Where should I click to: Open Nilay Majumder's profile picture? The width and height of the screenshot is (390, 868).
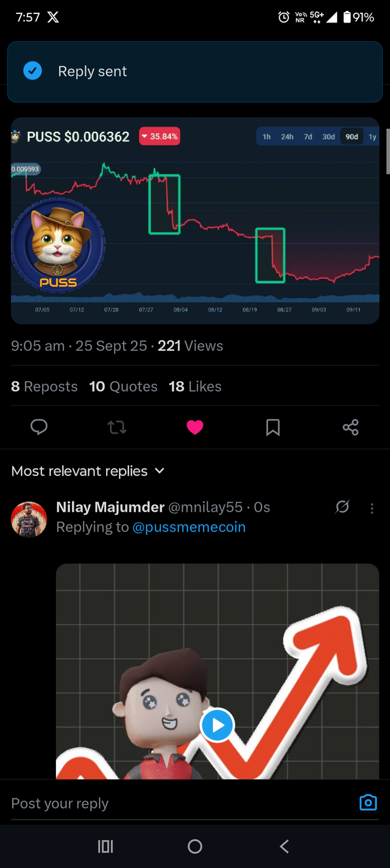click(29, 519)
